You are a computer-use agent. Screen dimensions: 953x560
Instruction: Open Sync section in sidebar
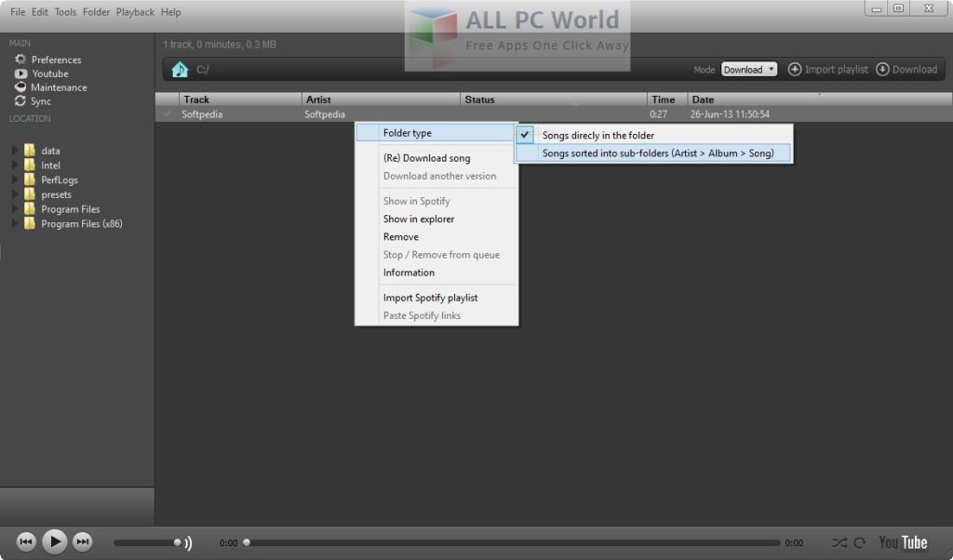point(41,101)
